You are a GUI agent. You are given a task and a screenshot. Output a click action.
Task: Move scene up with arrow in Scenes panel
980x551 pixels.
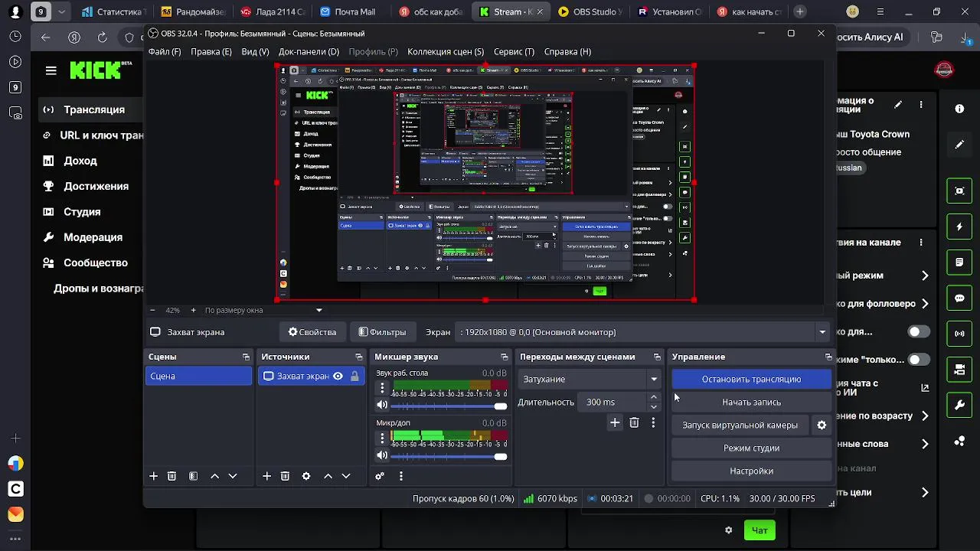click(214, 476)
